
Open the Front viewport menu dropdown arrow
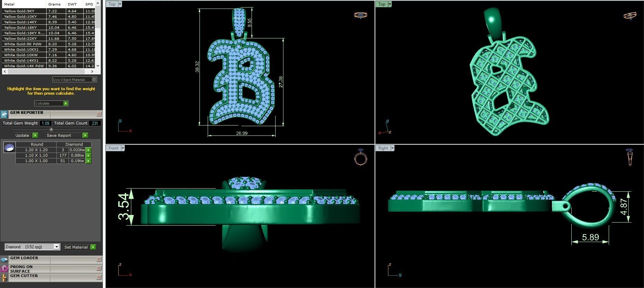pos(123,148)
